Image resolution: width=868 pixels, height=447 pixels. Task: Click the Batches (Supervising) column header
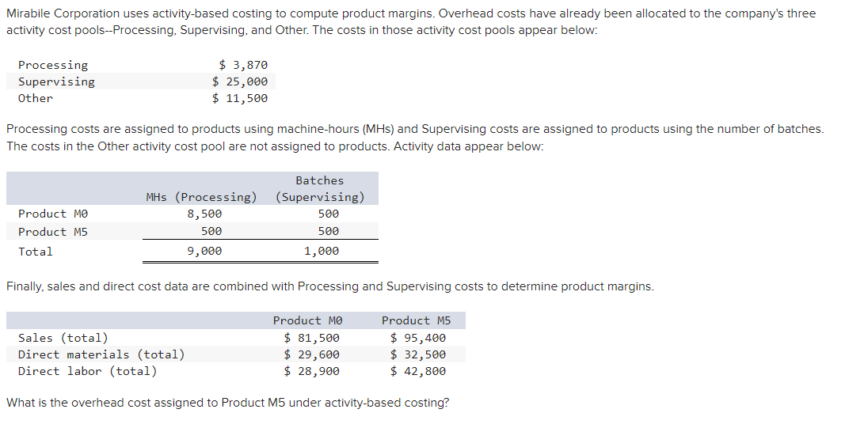[x=320, y=188]
